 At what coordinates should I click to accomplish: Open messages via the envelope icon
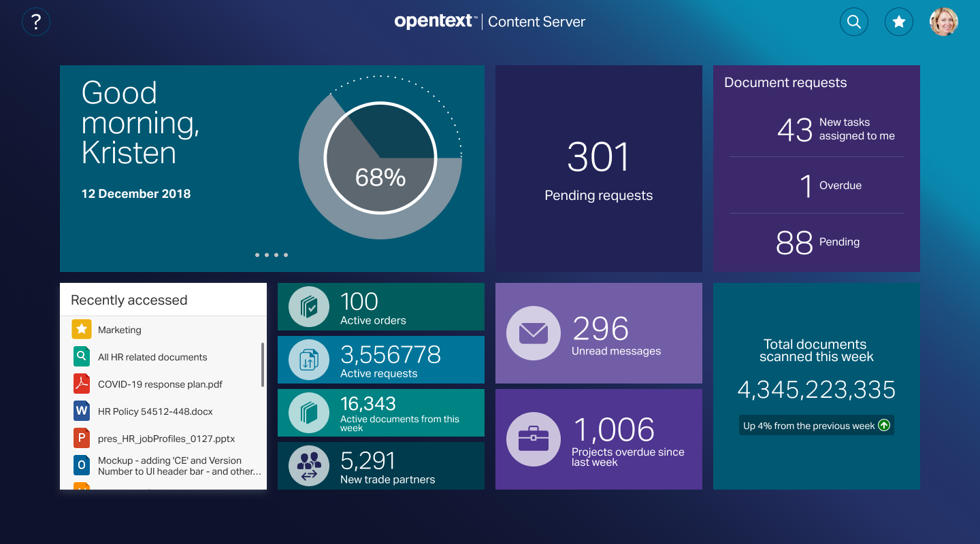tap(534, 333)
